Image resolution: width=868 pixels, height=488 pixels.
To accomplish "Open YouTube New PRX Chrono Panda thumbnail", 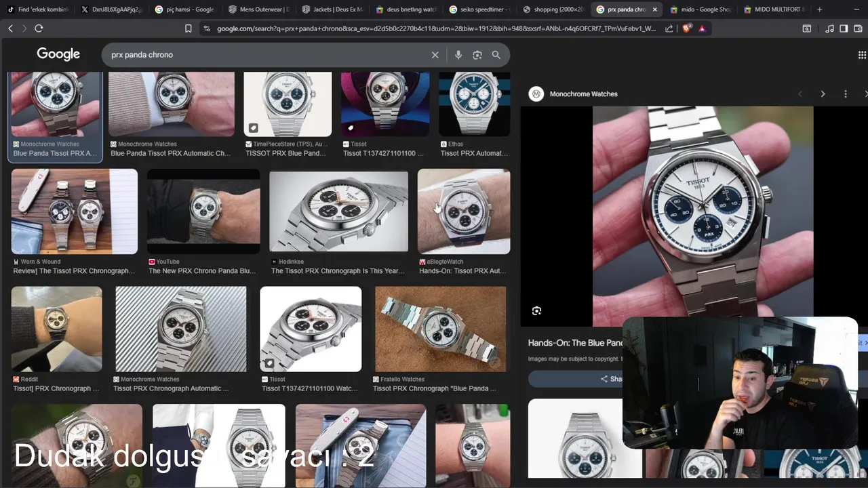I will pyautogui.click(x=203, y=211).
